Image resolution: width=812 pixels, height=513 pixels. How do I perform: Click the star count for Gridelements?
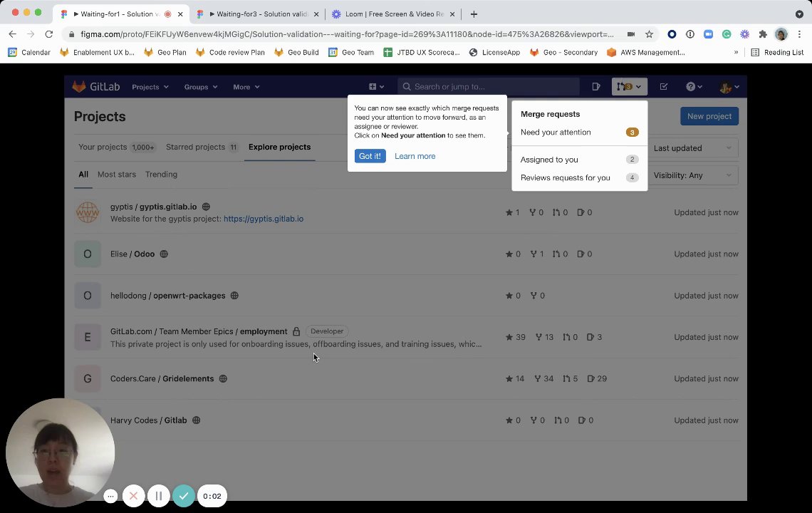[515, 379]
